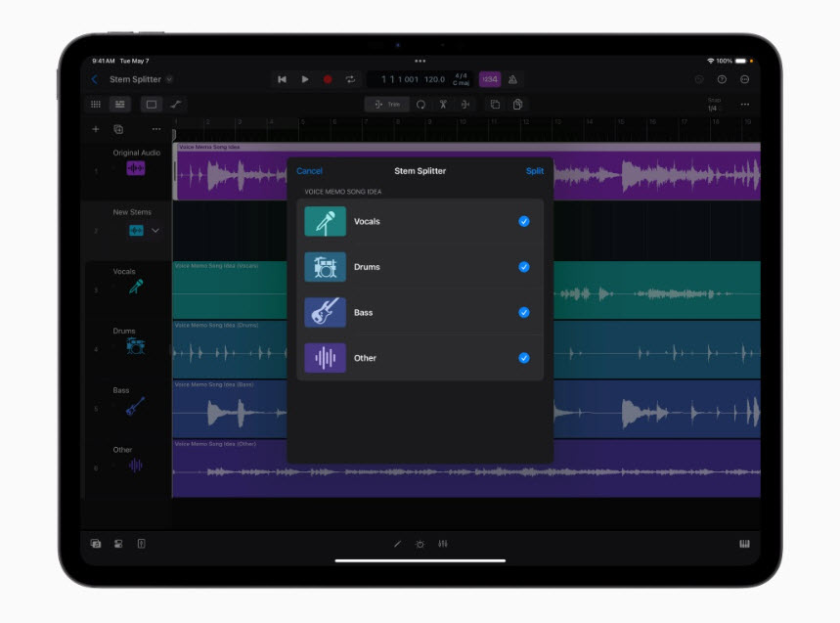The width and height of the screenshot is (840, 623).
Task: Toggle cycle loop mode
Action: tap(350, 79)
